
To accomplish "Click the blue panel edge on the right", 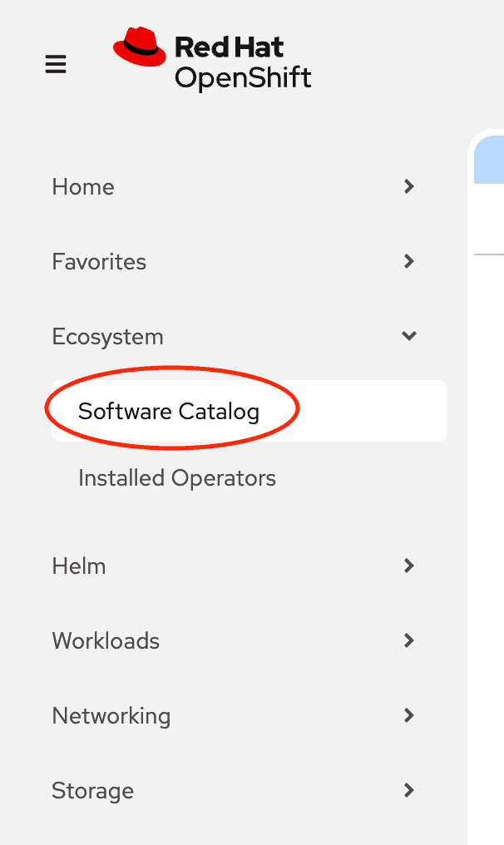I will 496,159.
